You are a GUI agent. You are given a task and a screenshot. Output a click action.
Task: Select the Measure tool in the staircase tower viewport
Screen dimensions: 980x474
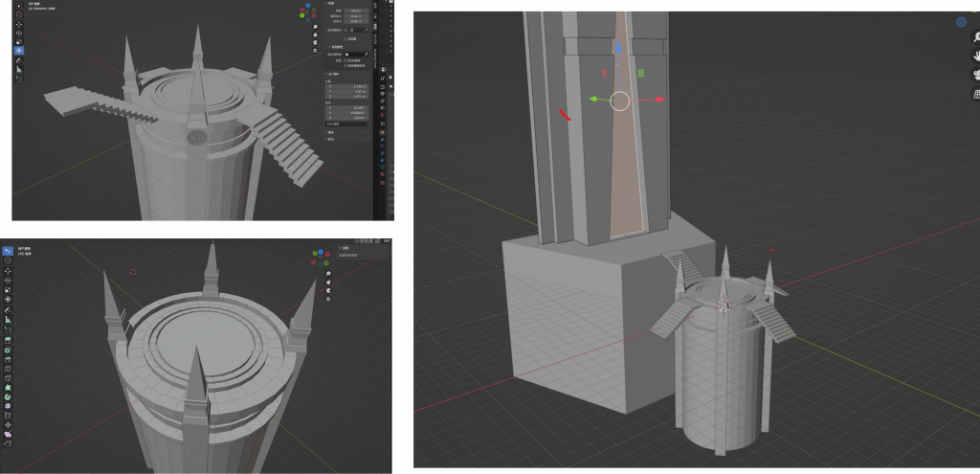pos(18,69)
